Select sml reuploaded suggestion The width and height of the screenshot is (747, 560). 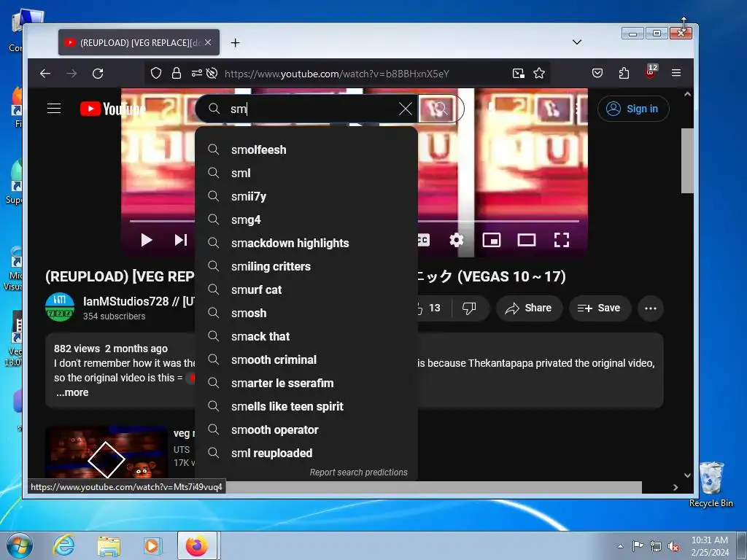(x=306, y=453)
